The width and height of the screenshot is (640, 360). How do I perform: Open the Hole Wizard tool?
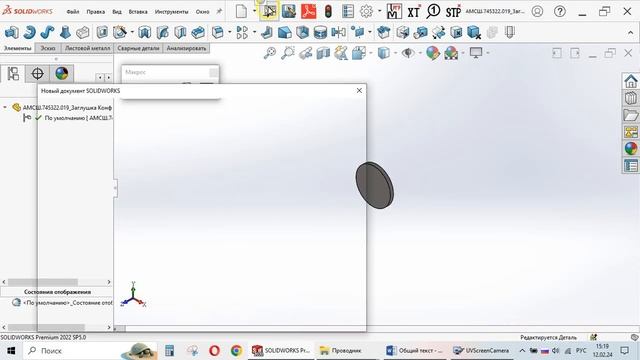coord(120,32)
